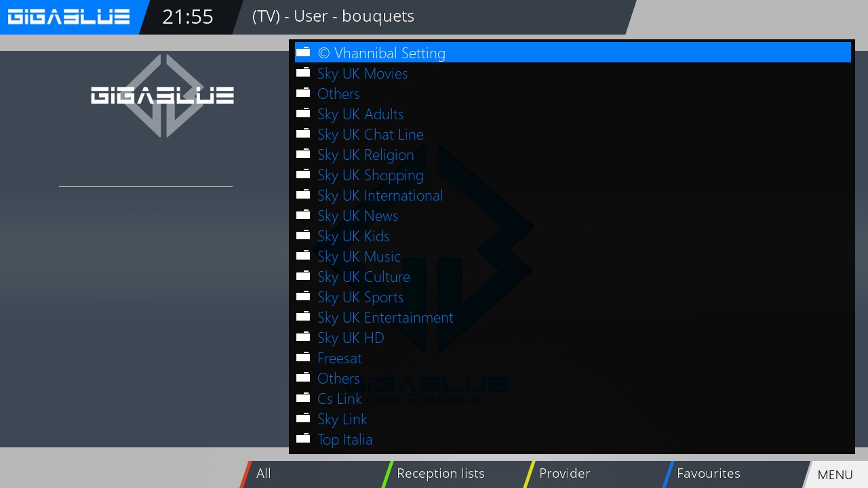Click the 21:55 clock display

click(188, 17)
